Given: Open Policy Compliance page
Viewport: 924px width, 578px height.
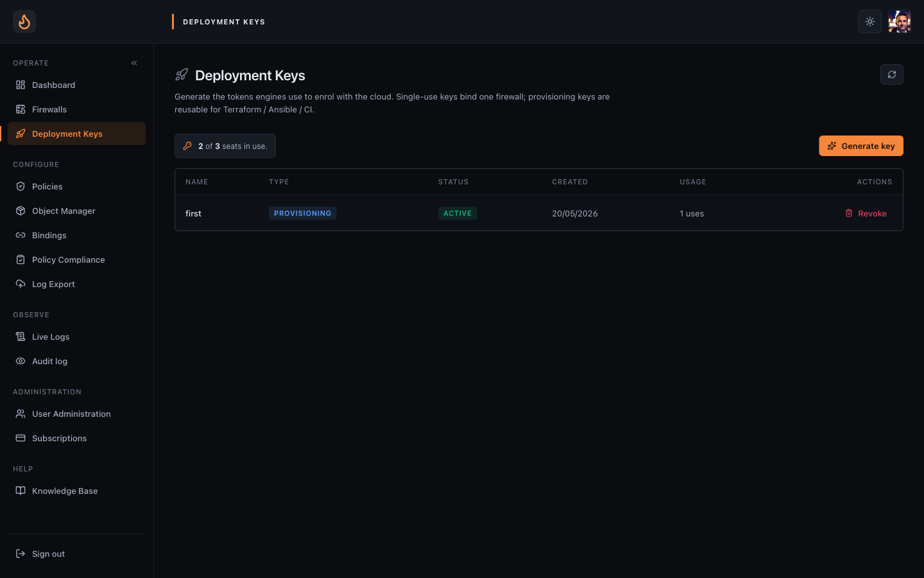Looking at the screenshot, I should click(x=76, y=259).
